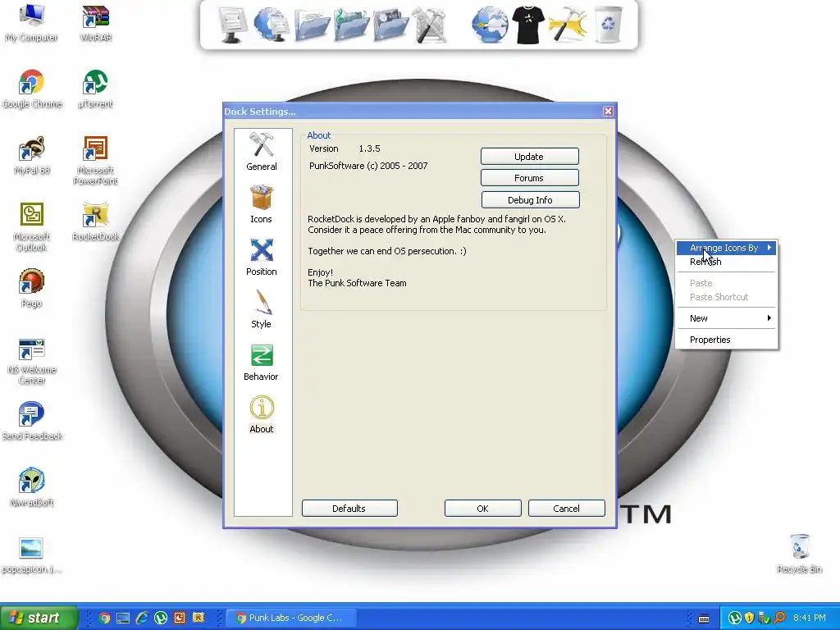Viewport: 840px width, 630px height.
Task: Open the General settings section
Action: pos(262,152)
